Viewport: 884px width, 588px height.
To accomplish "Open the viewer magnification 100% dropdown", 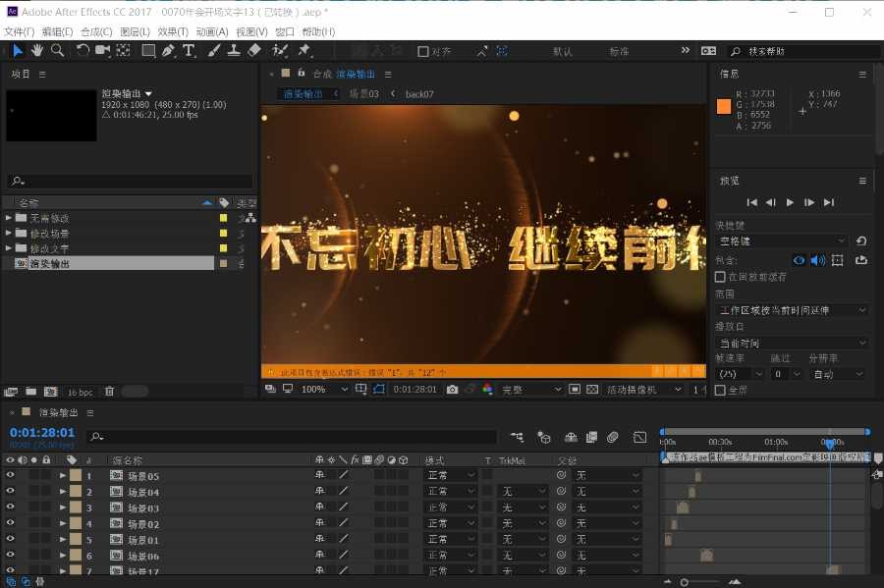I will (324, 389).
